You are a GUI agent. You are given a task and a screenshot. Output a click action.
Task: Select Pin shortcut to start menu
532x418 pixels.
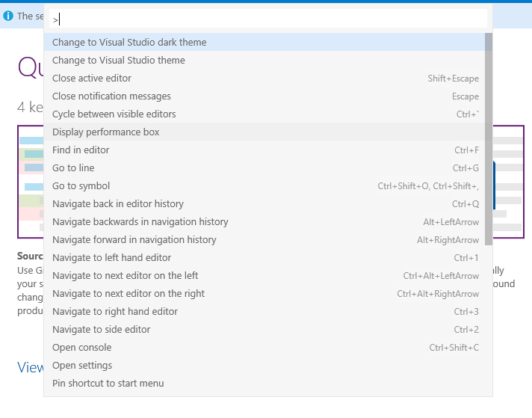[x=108, y=384]
